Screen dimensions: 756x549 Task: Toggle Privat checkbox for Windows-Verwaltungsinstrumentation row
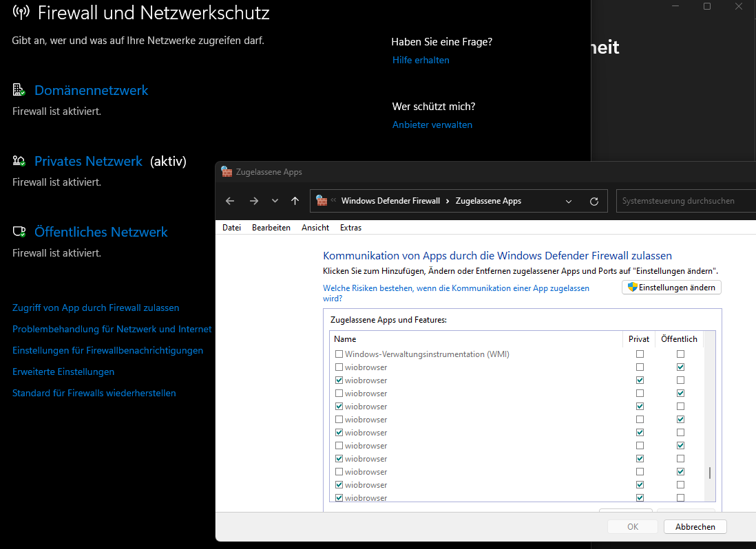(x=640, y=354)
